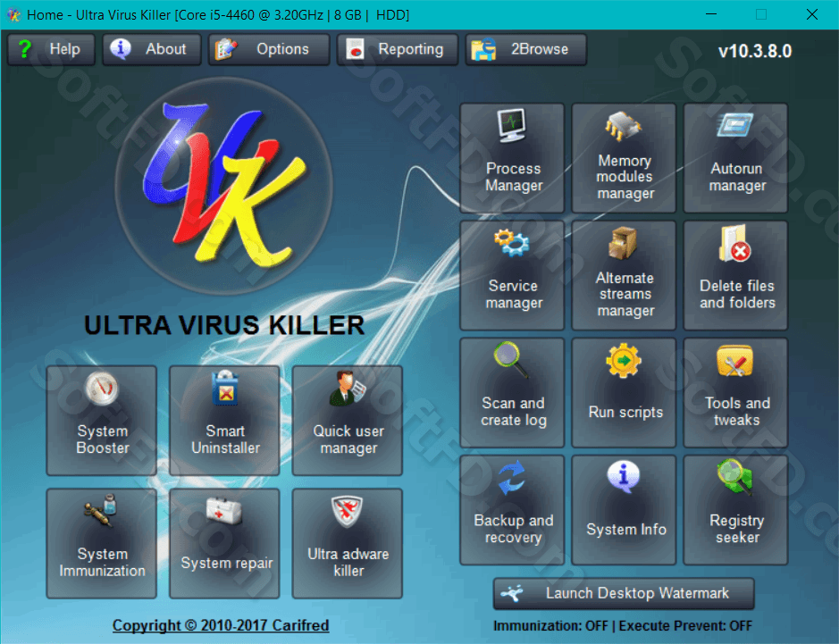This screenshot has height=644, width=839.
Task: Open Alternate streams manager
Action: coord(624,275)
